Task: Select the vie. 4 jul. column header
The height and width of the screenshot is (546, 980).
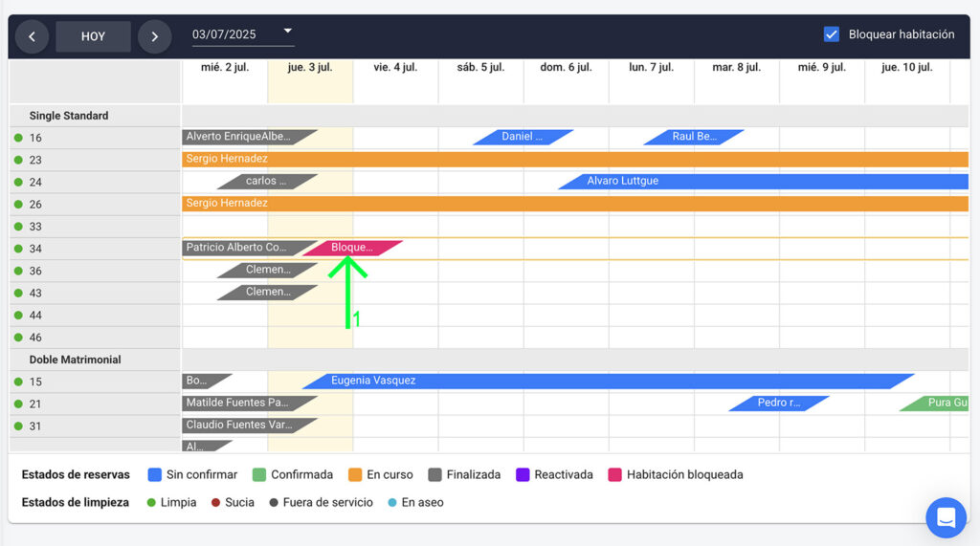Action: (395, 68)
